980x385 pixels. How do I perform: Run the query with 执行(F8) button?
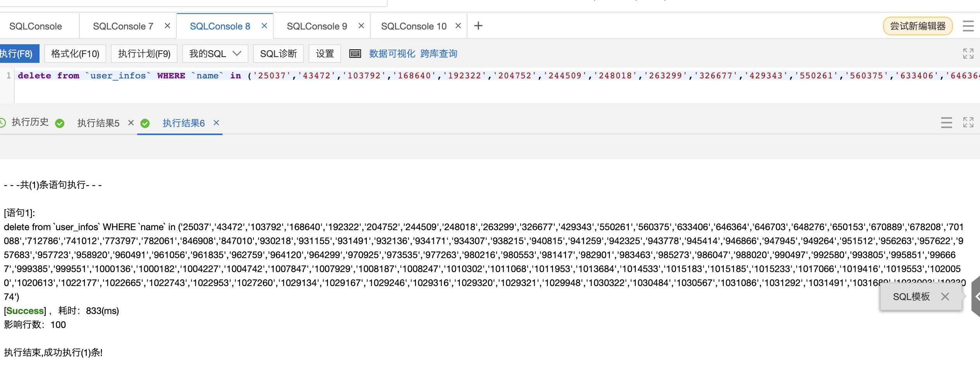(x=17, y=54)
